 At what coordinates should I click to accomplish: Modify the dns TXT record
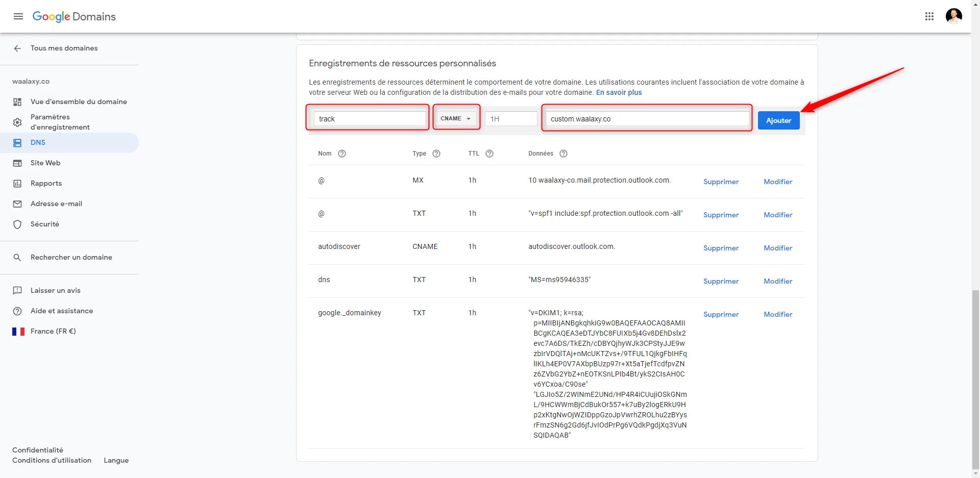778,281
